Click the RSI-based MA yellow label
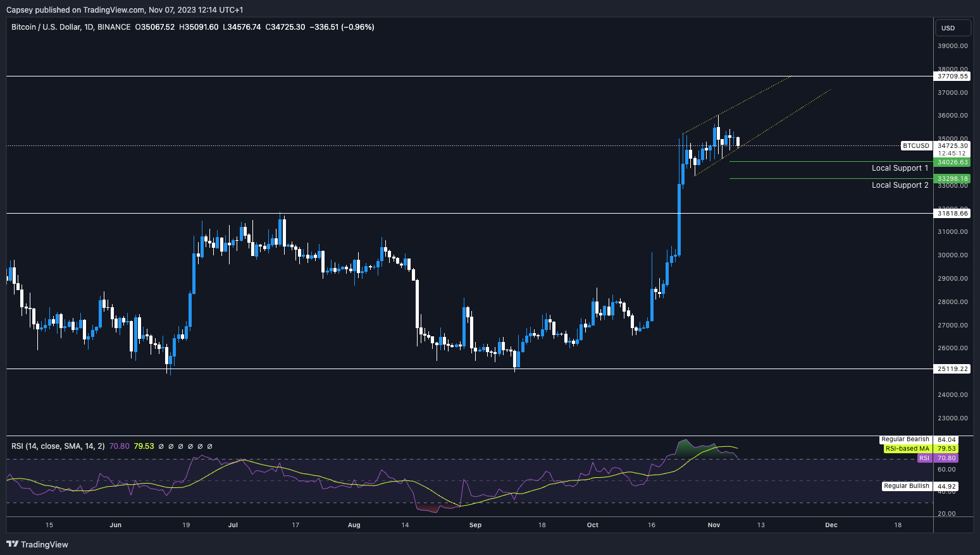The image size is (980, 555). click(x=907, y=449)
